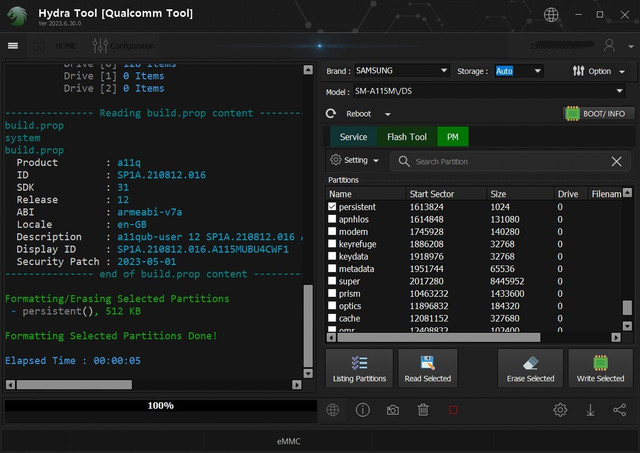Click the Option sliders icon

click(x=578, y=71)
